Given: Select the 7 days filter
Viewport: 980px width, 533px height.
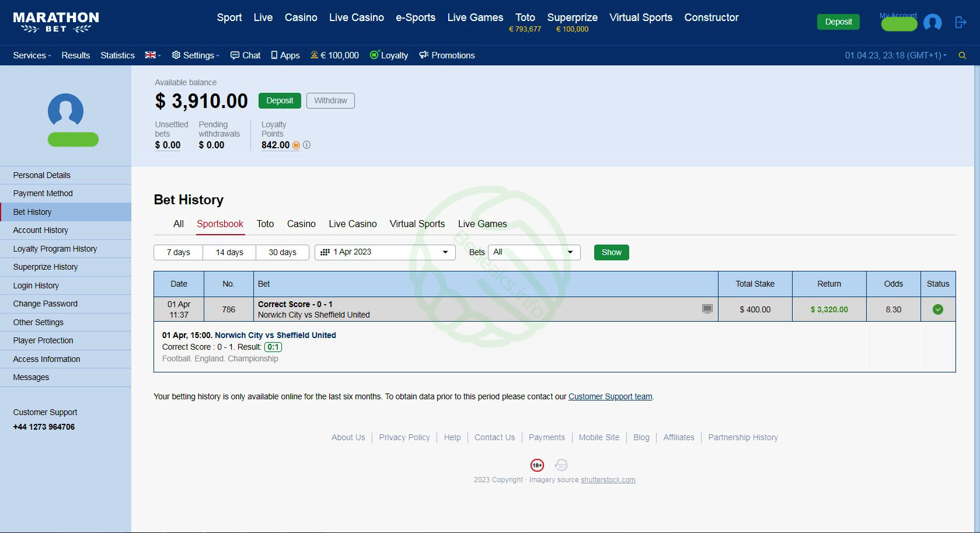Looking at the screenshot, I should [179, 252].
